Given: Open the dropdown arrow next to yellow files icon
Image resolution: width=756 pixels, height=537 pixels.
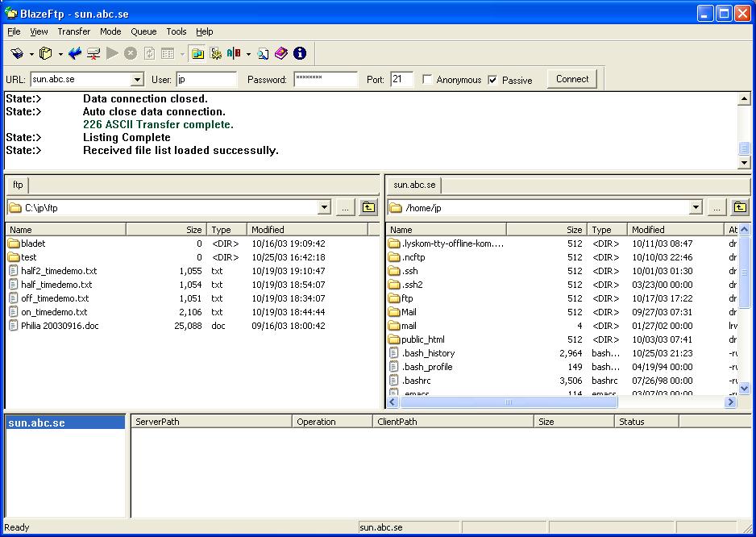Looking at the screenshot, I should (x=60, y=54).
